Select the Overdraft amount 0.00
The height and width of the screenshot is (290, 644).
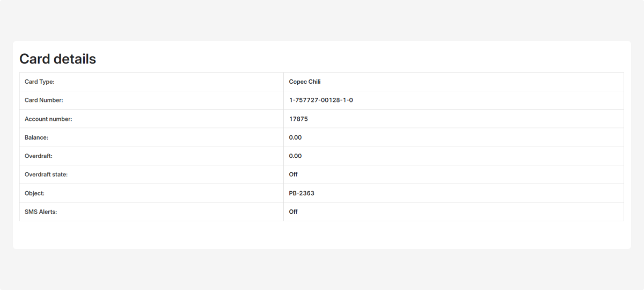(x=295, y=156)
